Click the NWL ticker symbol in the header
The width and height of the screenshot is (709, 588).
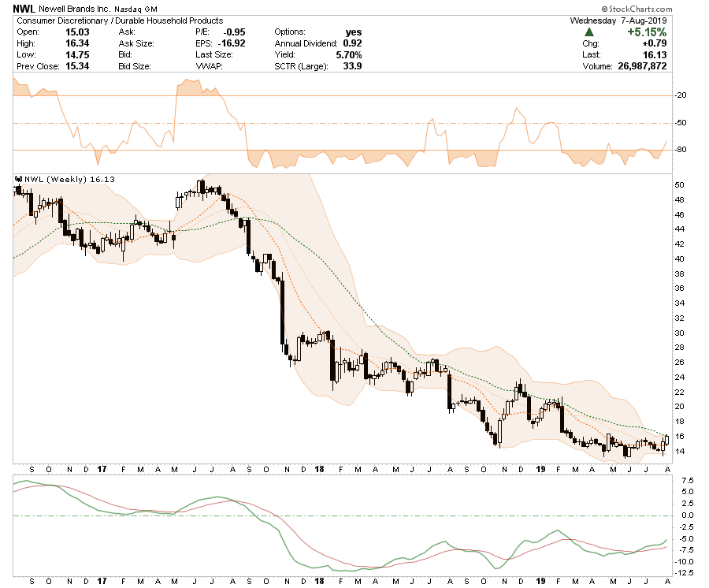click(x=24, y=9)
